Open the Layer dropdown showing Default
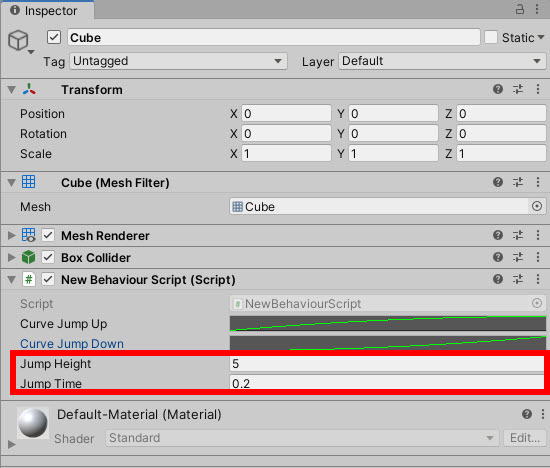 click(442, 61)
